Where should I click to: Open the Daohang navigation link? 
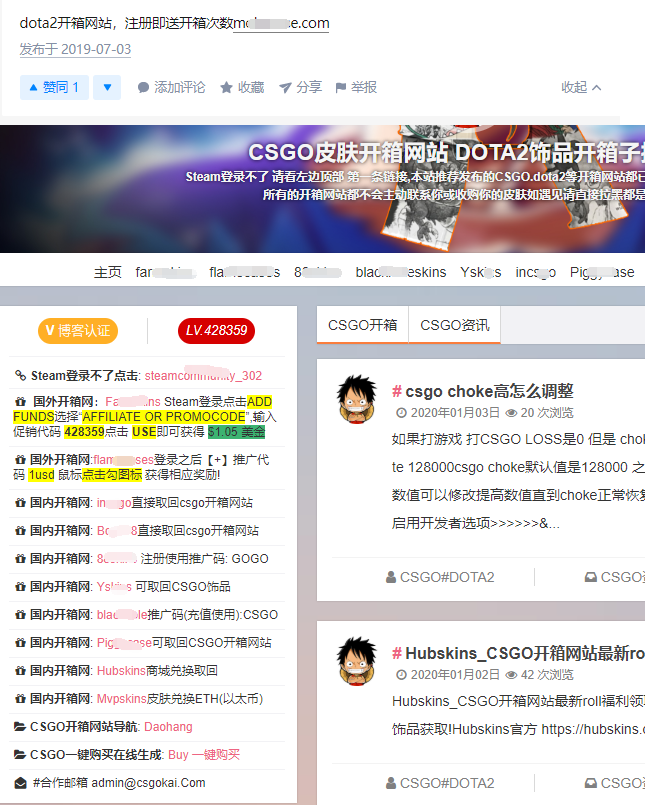point(168,727)
